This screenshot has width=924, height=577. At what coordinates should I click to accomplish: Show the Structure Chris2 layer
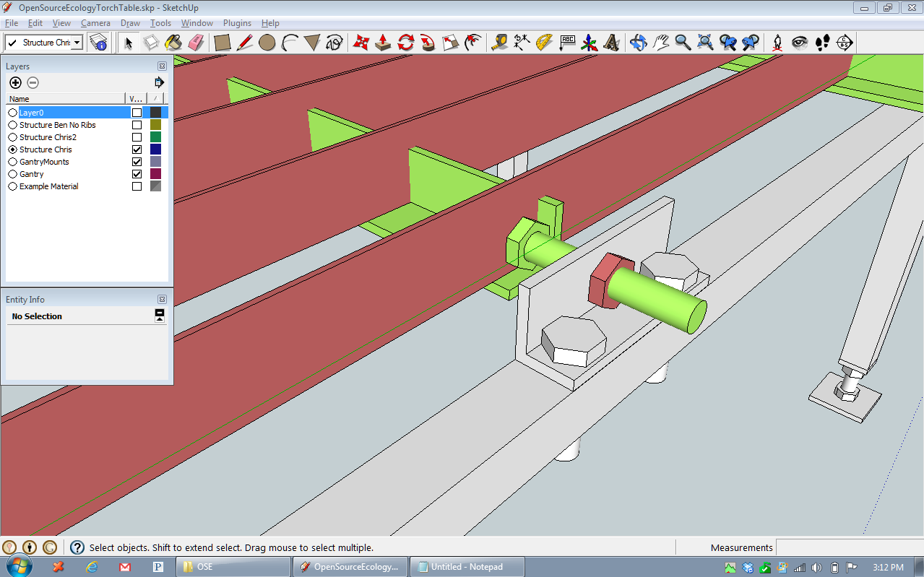137,137
